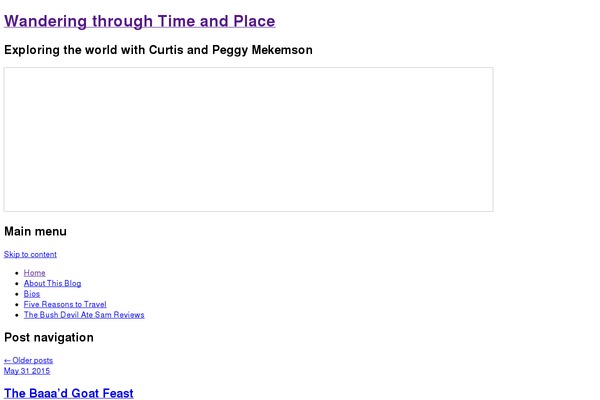The image size is (600, 400).
Task: Follow the Skip to content link
Action: pyautogui.click(x=30, y=254)
